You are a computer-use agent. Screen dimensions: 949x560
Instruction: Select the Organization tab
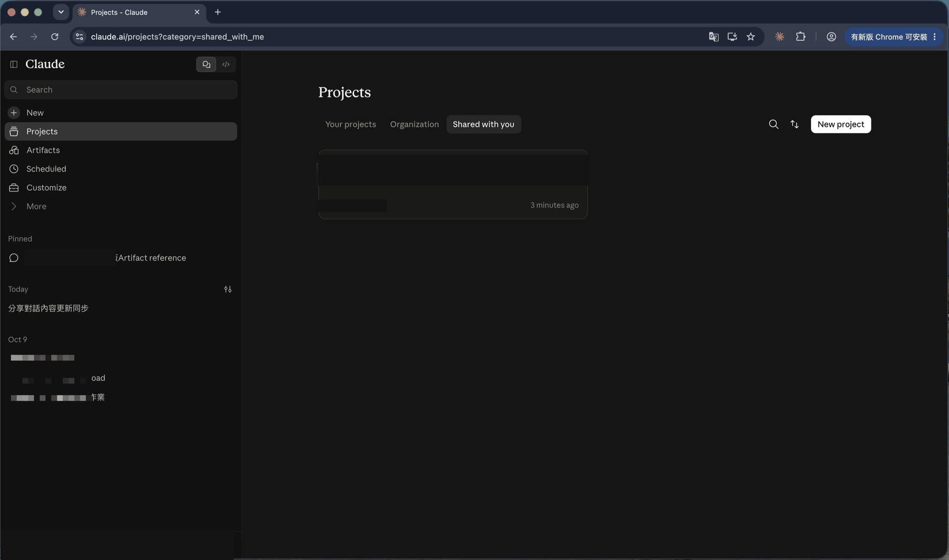[414, 124]
